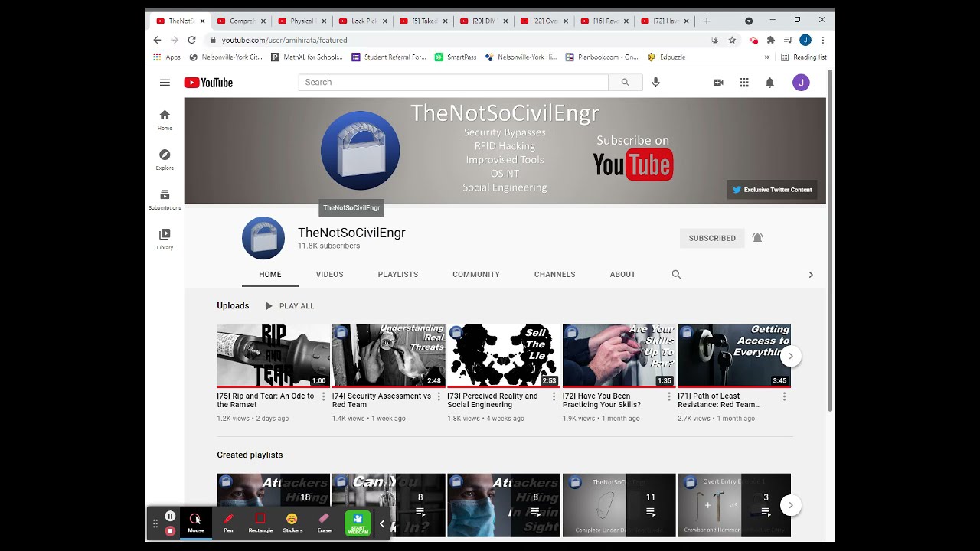The height and width of the screenshot is (551, 980).
Task: Click the Start Webcam button
Action: tap(358, 523)
